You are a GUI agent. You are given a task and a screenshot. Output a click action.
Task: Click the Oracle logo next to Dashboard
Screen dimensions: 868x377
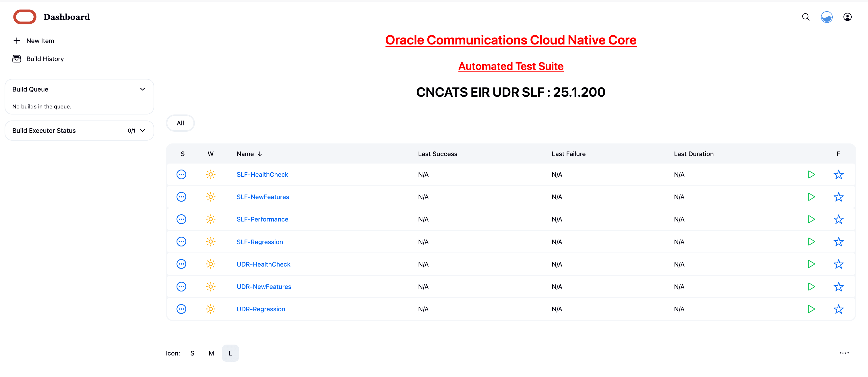point(25,17)
